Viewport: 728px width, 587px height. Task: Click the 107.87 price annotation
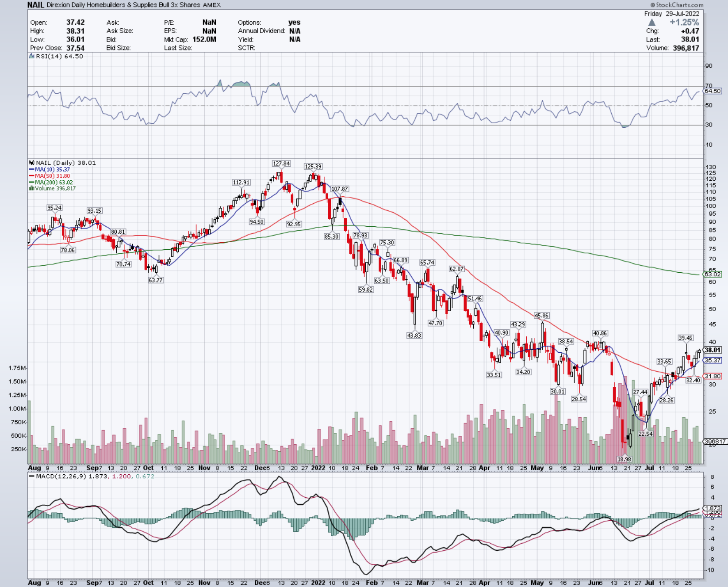pyautogui.click(x=340, y=189)
